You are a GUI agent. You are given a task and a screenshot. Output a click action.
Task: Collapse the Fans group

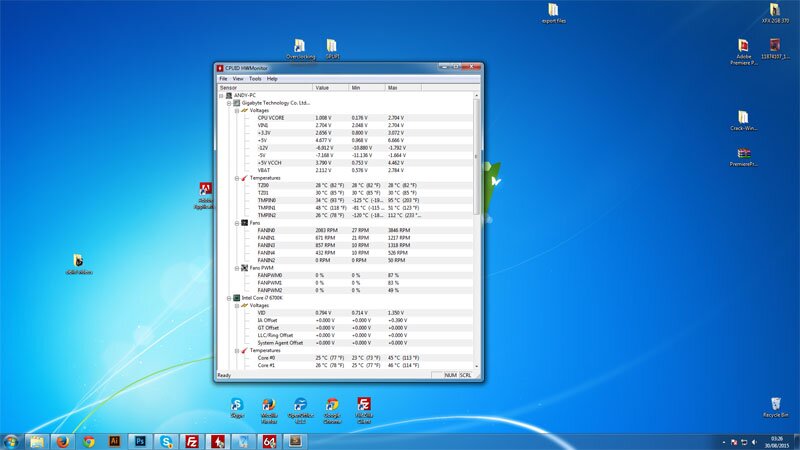[x=237, y=223]
